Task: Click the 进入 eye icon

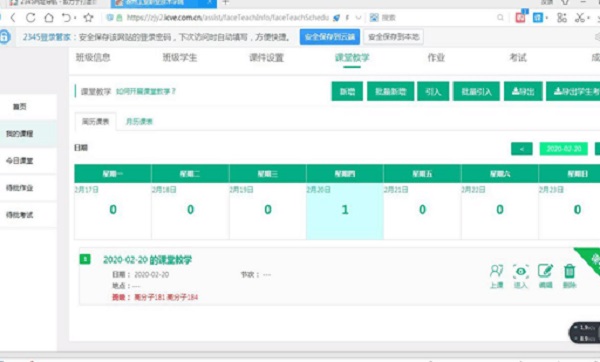Action: (x=521, y=276)
